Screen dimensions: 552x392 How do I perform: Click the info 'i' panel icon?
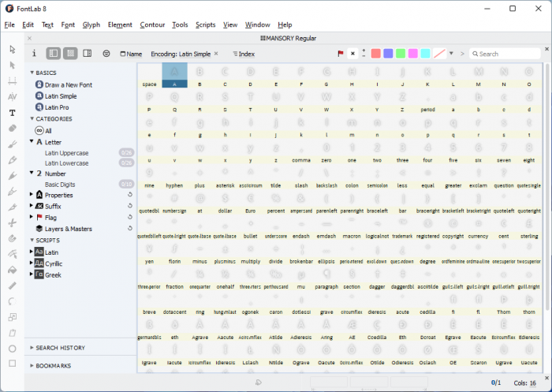(34, 54)
